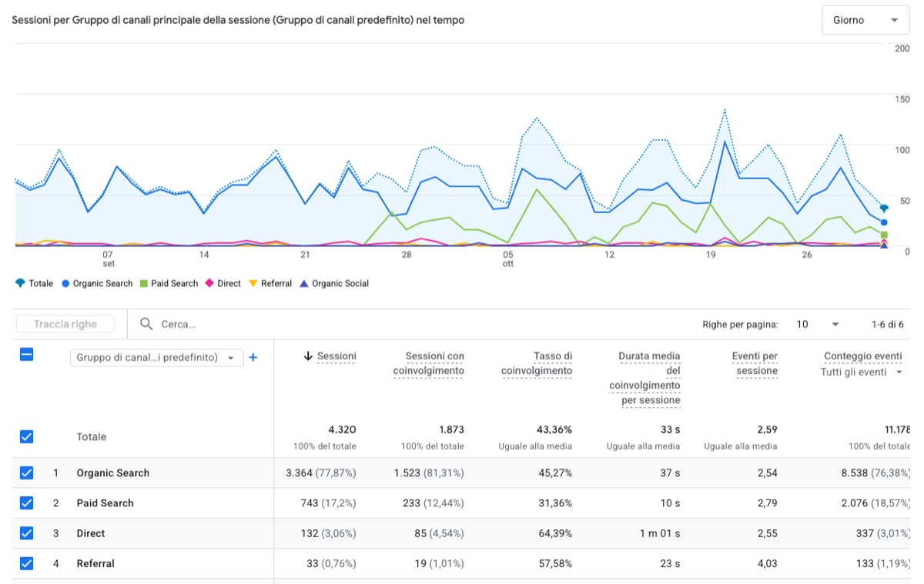Click the Referral legend triangle icon
Image resolution: width=924 pixels, height=584 pixels.
point(253,284)
